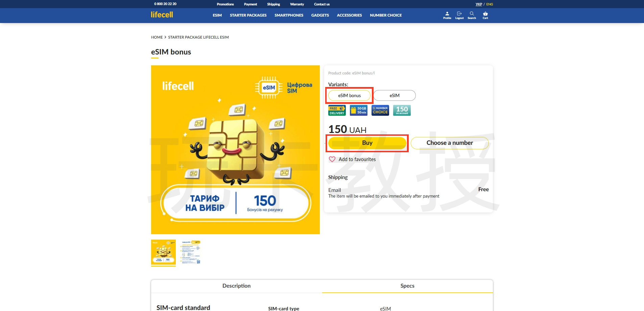Open Warranty link in top bar

[297, 4]
